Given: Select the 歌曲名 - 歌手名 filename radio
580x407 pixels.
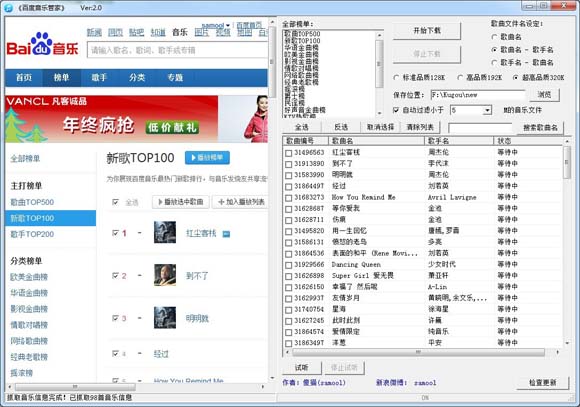Looking at the screenshot, I should pos(494,50).
